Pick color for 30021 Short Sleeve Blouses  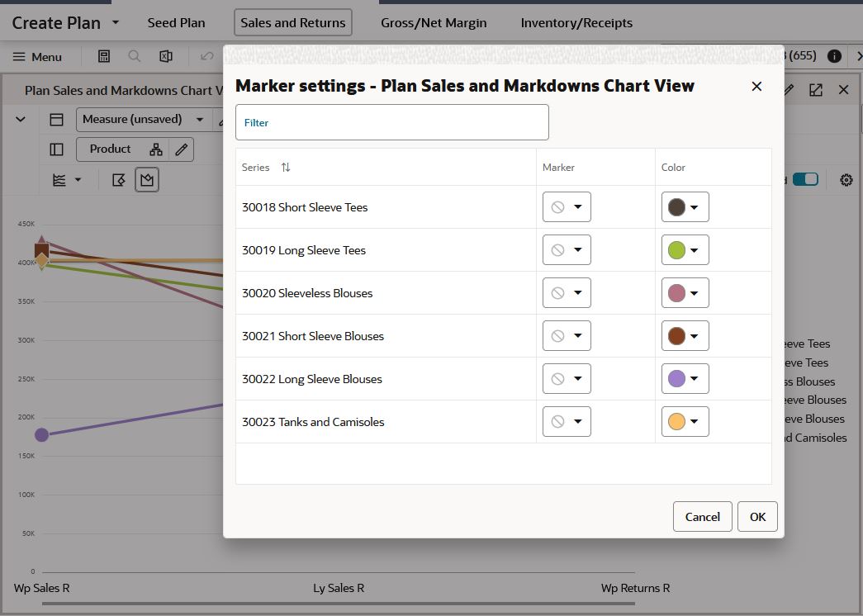click(x=685, y=336)
